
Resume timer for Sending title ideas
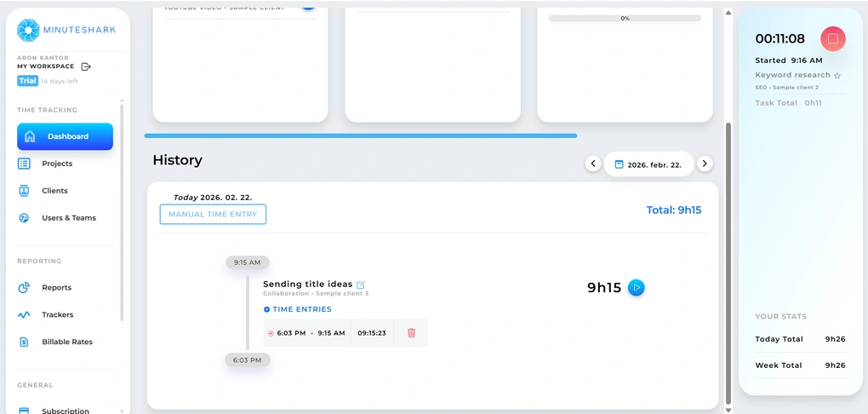coord(636,288)
